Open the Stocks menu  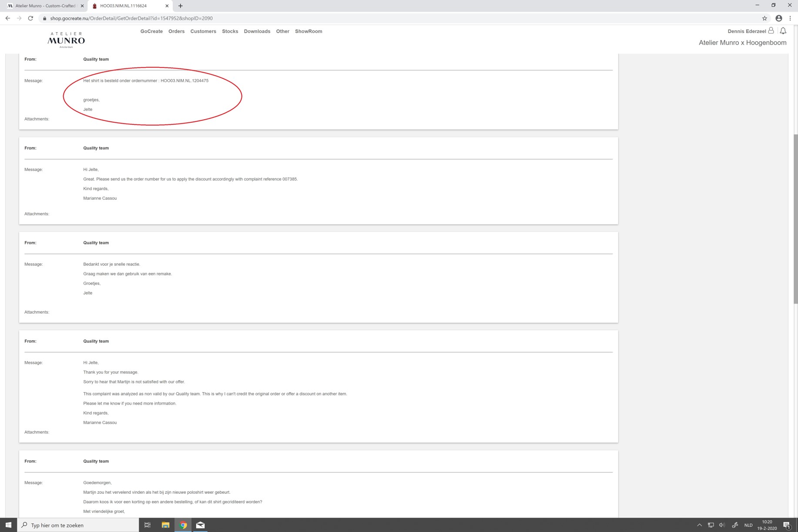230,31
